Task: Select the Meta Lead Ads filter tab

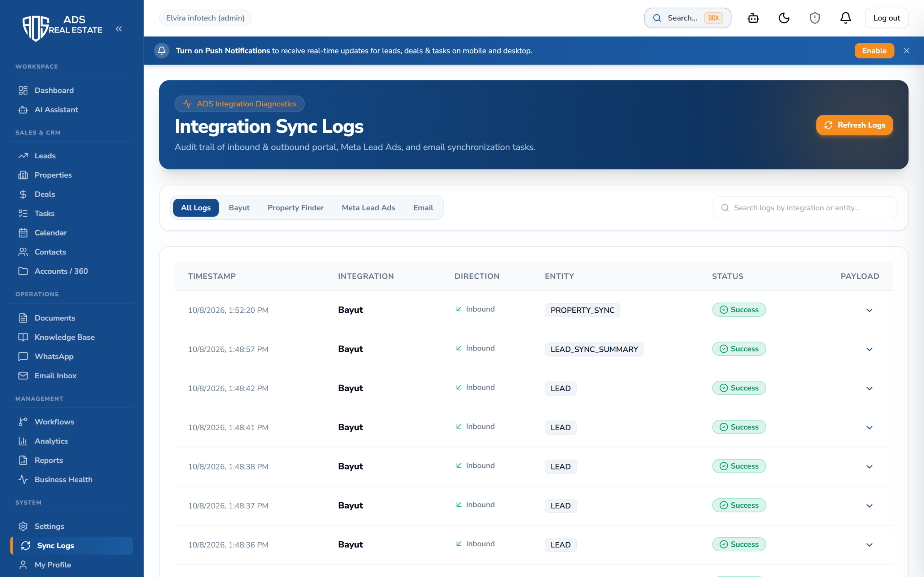Action: coord(368,208)
